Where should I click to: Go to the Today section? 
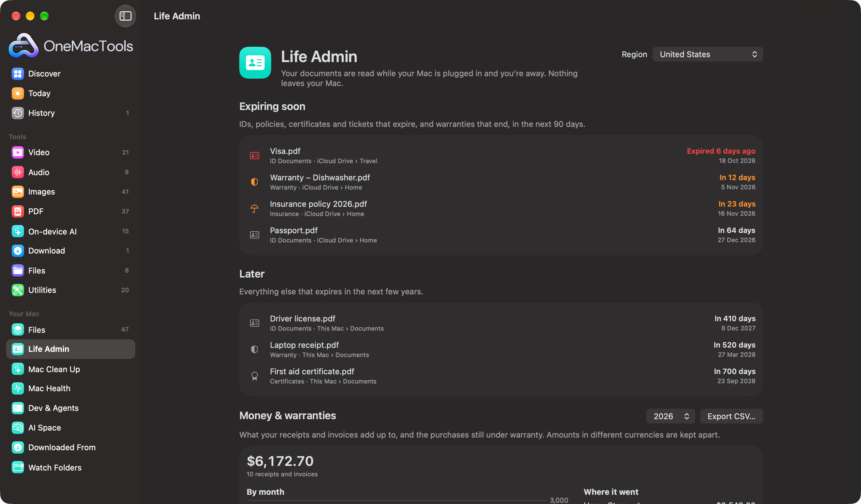pos(71,93)
